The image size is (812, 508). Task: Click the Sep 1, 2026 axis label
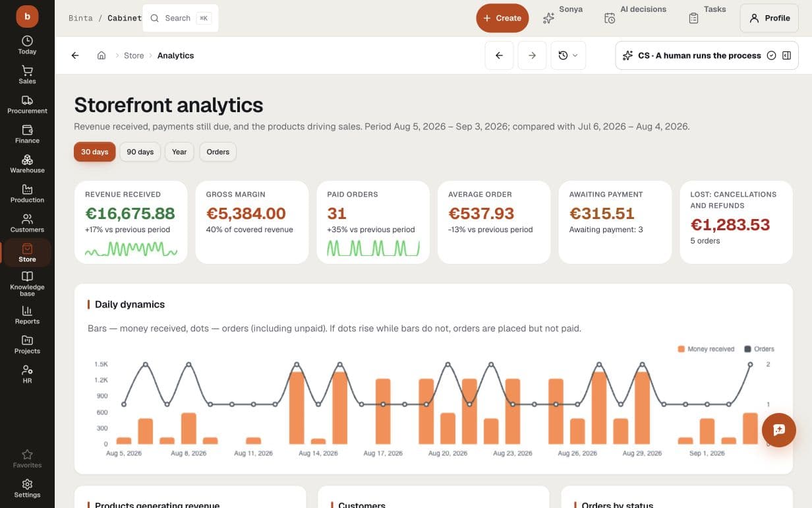point(707,453)
